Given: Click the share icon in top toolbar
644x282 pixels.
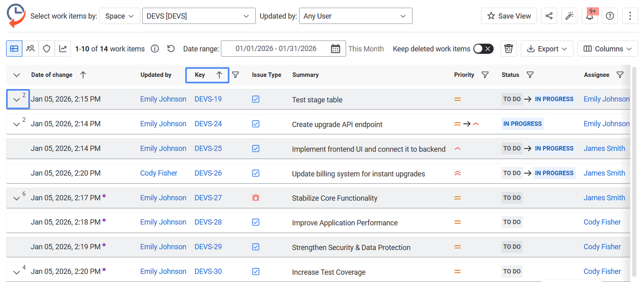Looking at the screenshot, I should pos(549,16).
